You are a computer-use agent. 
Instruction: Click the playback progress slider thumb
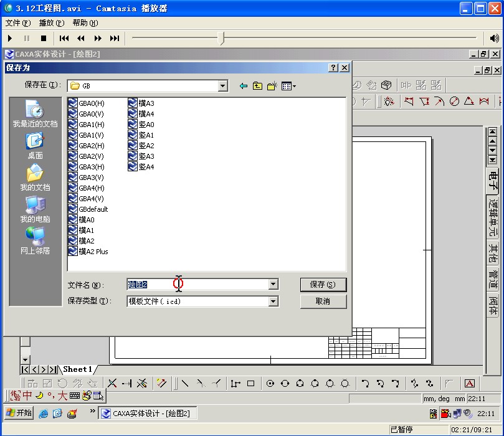[x=221, y=38]
